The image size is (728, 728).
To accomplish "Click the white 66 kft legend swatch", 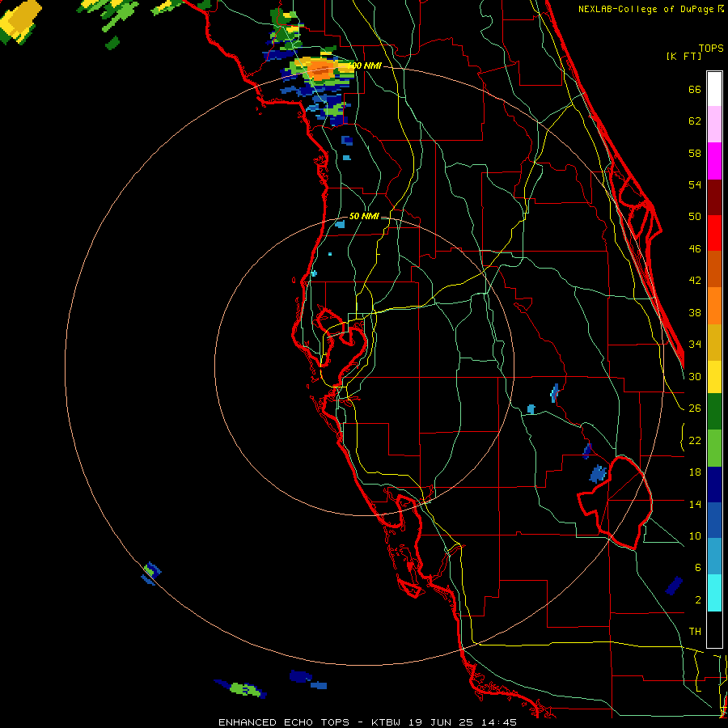I will point(714,89).
